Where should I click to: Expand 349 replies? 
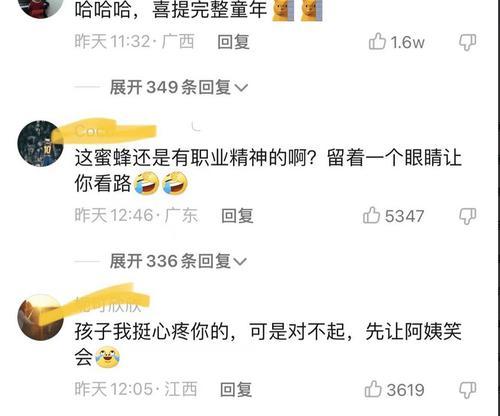[178, 87]
